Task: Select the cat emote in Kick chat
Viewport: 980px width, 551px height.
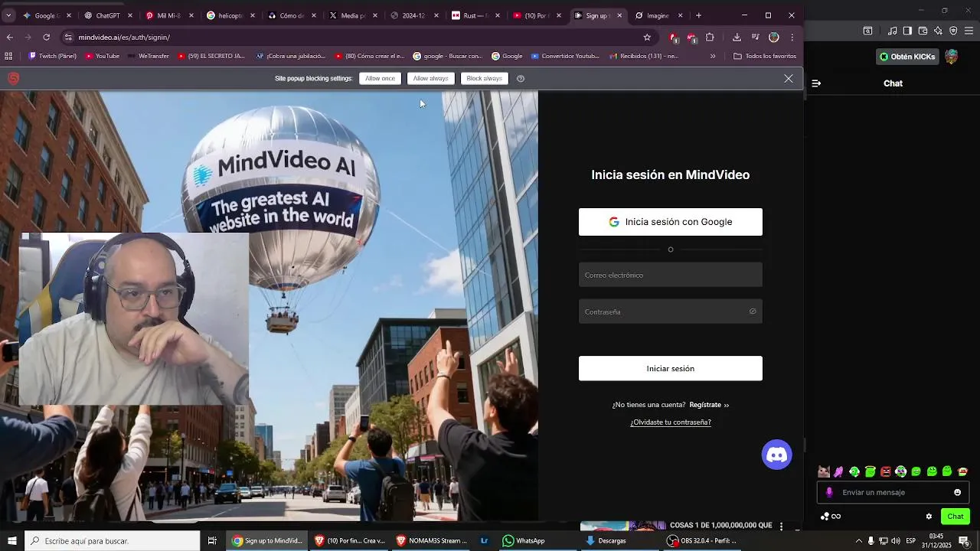Action: click(824, 471)
